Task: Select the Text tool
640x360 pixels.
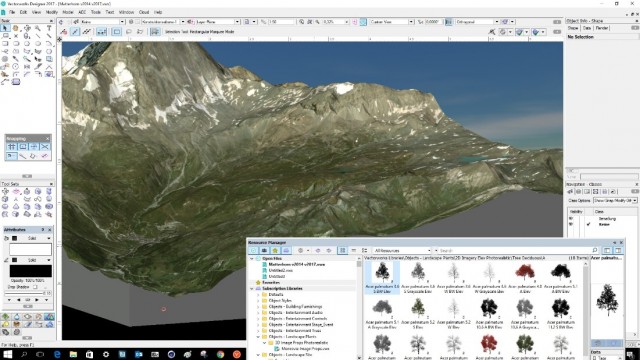Action: tap(49, 28)
